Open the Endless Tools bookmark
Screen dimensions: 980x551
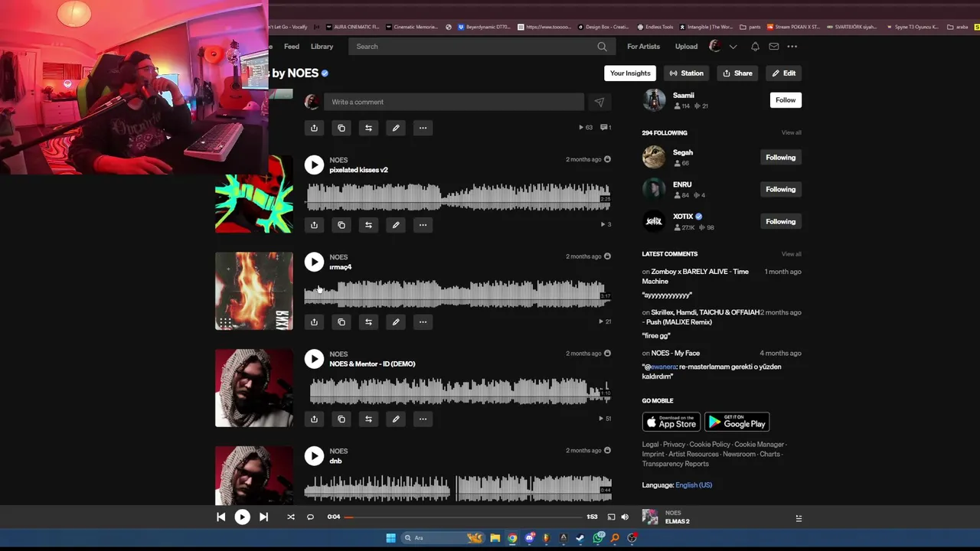[x=655, y=27]
